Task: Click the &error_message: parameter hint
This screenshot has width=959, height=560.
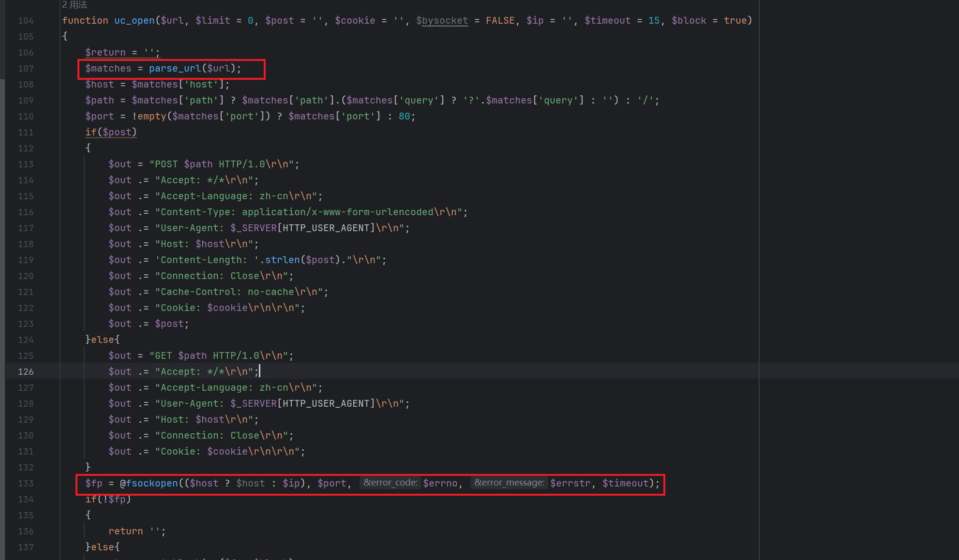Action: (x=509, y=483)
